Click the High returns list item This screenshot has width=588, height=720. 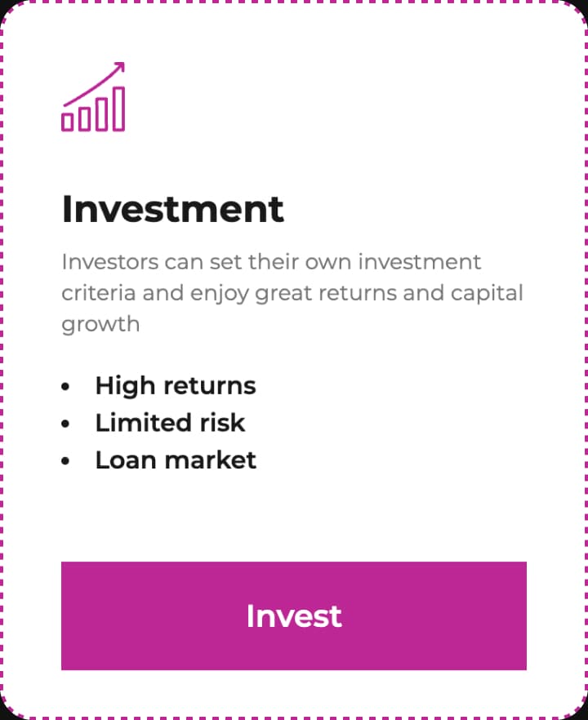click(175, 385)
